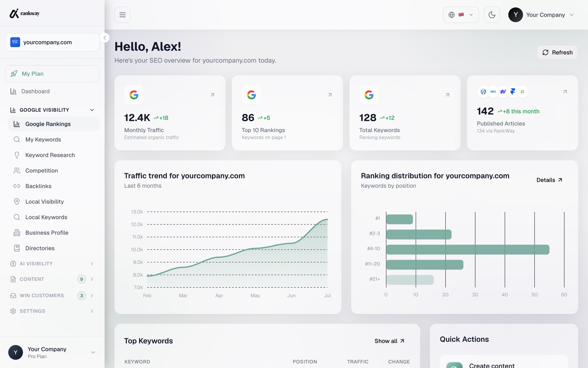The height and width of the screenshot is (368, 588).
Task: Expand the Win Customers section
Action: tap(52, 296)
